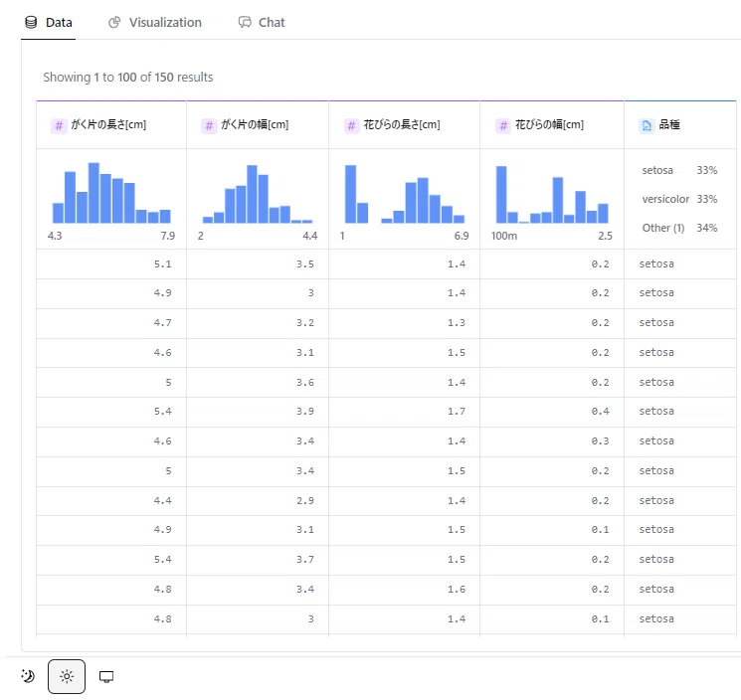
Task: Select versicolor 33% category entry
Action: (679, 199)
